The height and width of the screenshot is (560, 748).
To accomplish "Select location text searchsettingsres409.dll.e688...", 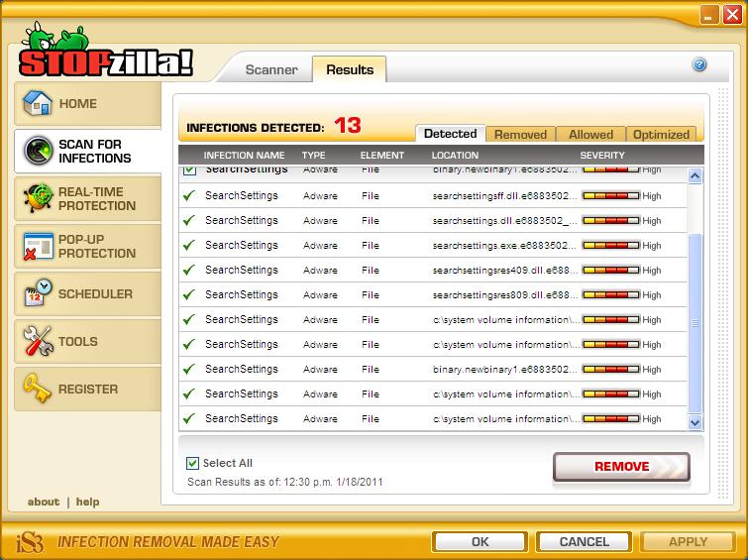I will click(x=505, y=271).
